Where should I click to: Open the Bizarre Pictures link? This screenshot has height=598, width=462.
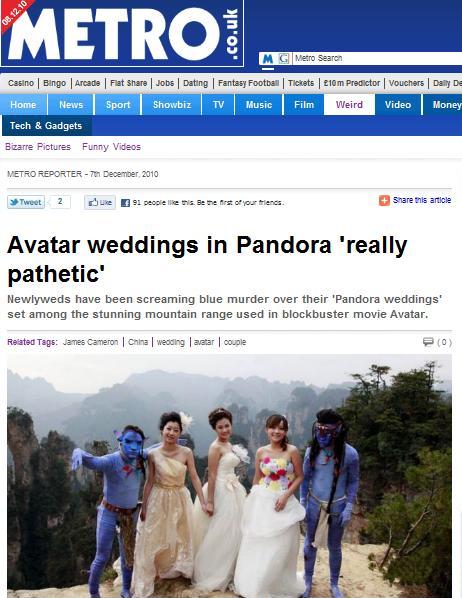[x=38, y=147]
